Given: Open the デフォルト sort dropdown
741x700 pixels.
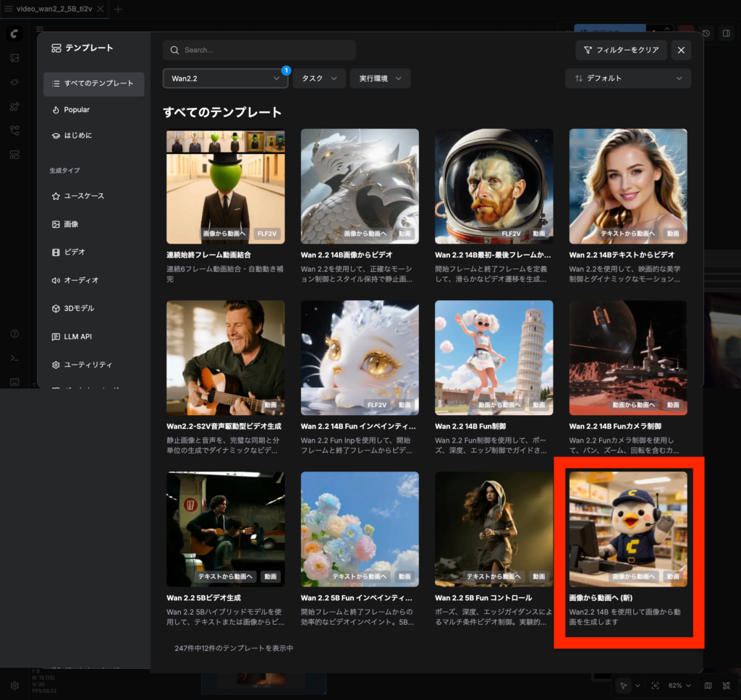Looking at the screenshot, I should (627, 78).
